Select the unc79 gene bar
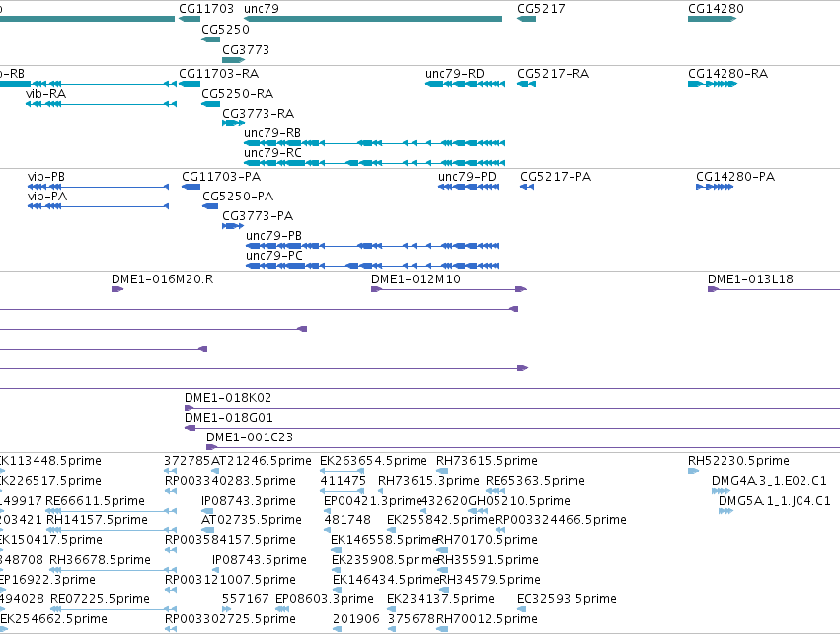The height and width of the screenshot is (634, 840). 373,19
